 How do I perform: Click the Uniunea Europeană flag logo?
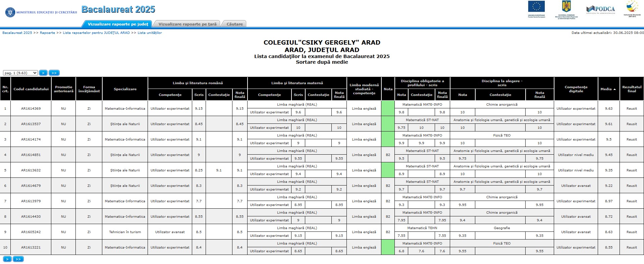(536, 9)
